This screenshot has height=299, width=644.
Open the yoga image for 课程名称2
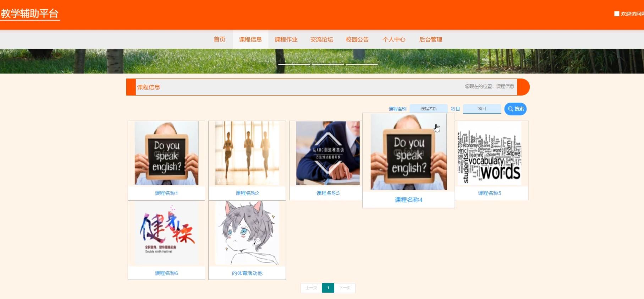pos(247,153)
